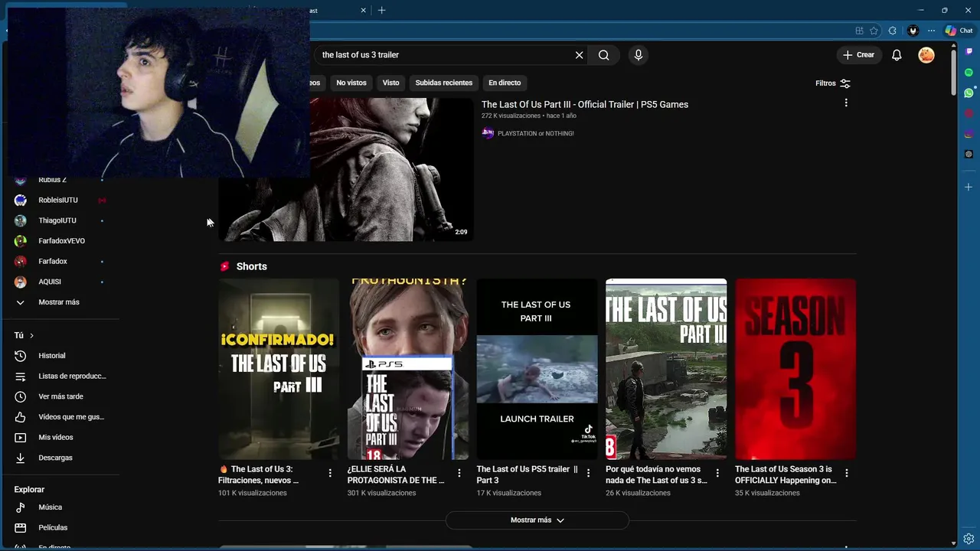Screen dimensions: 980x551
Task: Select the Subidas recientes filter chip
Action: (444, 83)
